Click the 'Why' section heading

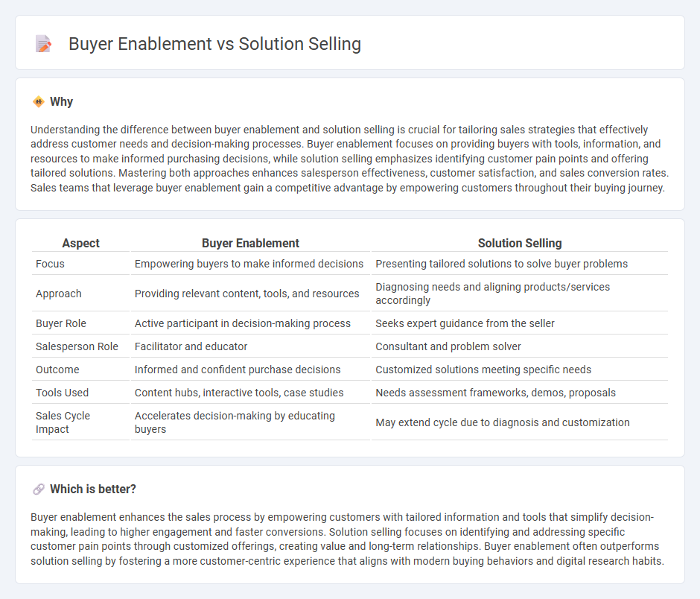pos(61,102)
